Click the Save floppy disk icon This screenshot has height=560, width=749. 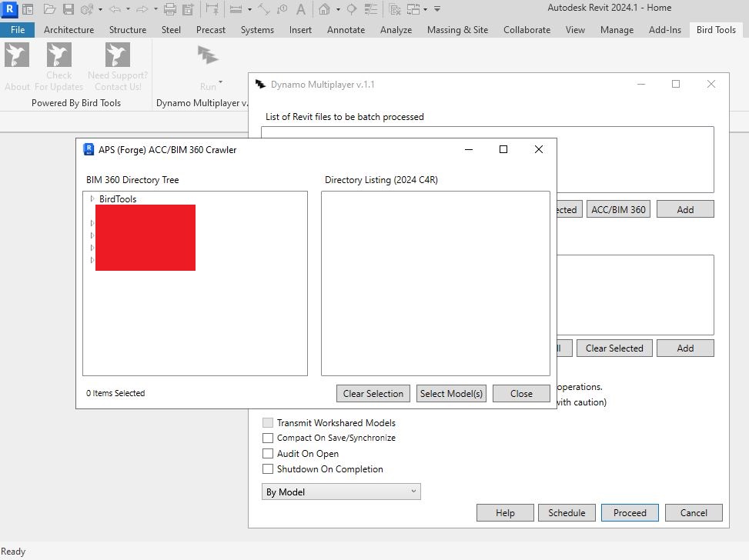tap(69, 9)
